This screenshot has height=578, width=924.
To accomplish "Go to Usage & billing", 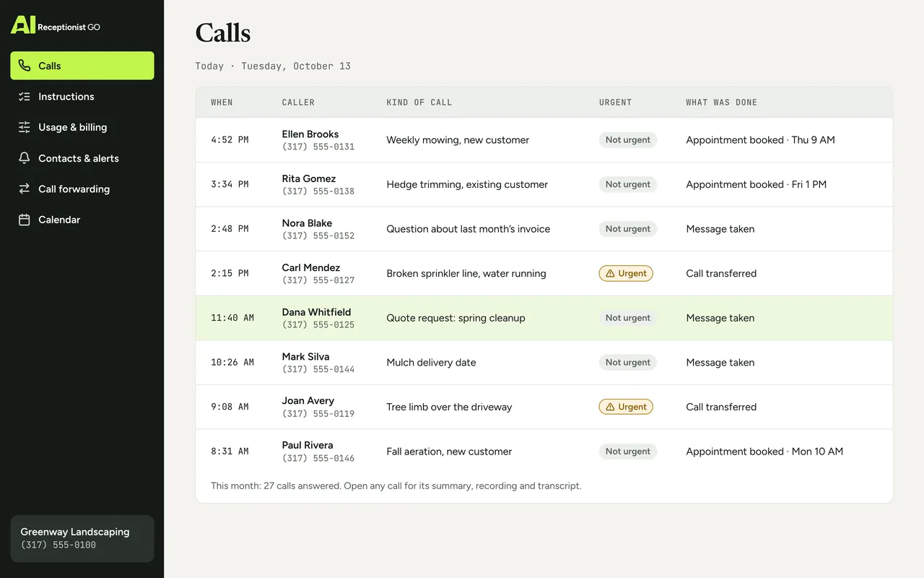I will pyautogui.click(x=82, y=127).
